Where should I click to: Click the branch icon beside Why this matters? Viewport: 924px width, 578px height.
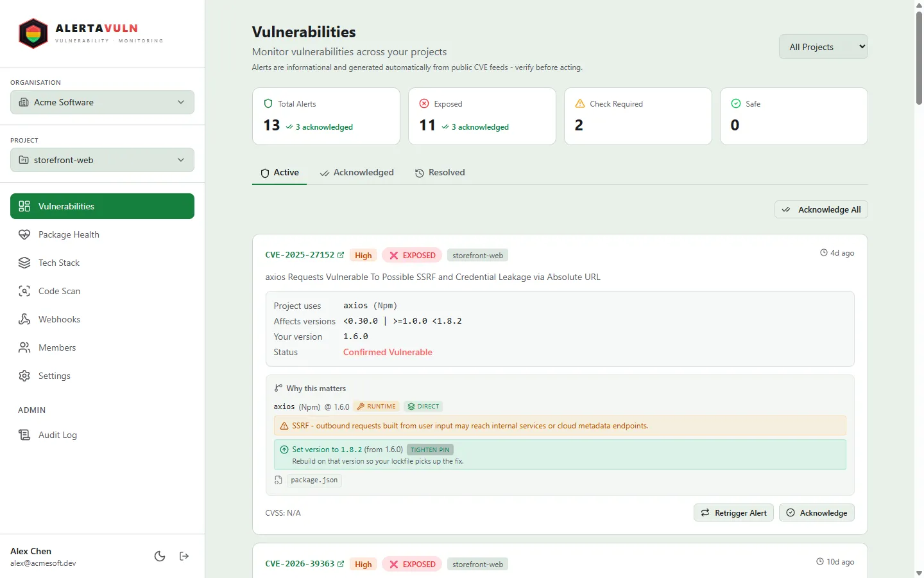278,388
